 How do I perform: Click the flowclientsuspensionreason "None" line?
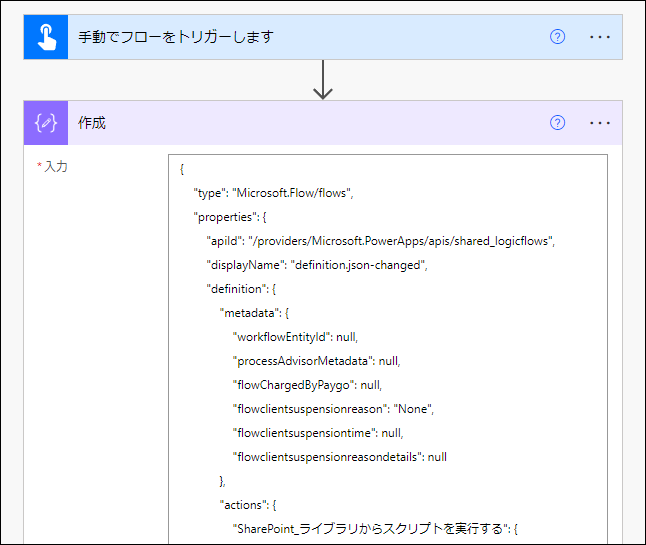point(333,409)
